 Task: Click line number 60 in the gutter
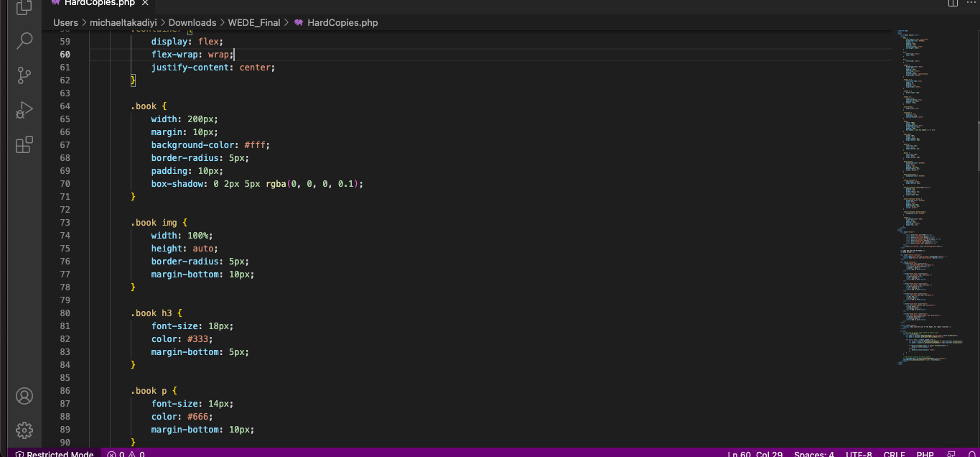[x=65, y=55]
